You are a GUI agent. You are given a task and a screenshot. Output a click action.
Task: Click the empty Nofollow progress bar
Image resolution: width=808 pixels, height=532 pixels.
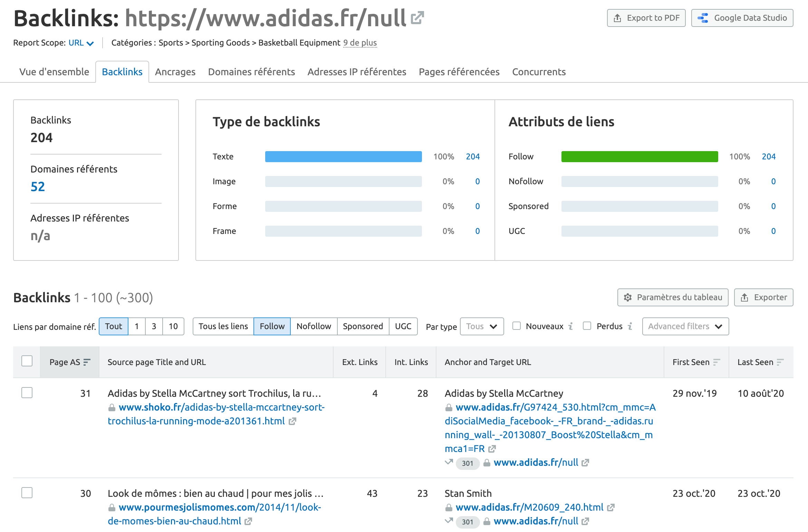639,181
